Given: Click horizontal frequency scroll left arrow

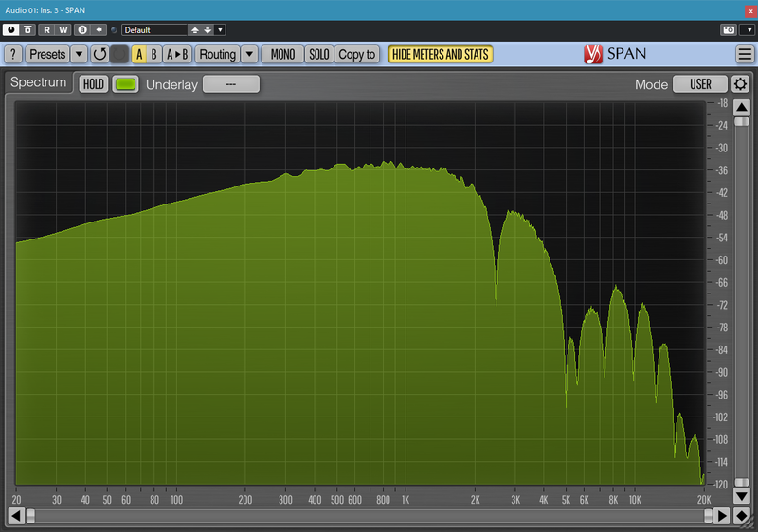Looking at the screenshot, I should click(16, 516).
